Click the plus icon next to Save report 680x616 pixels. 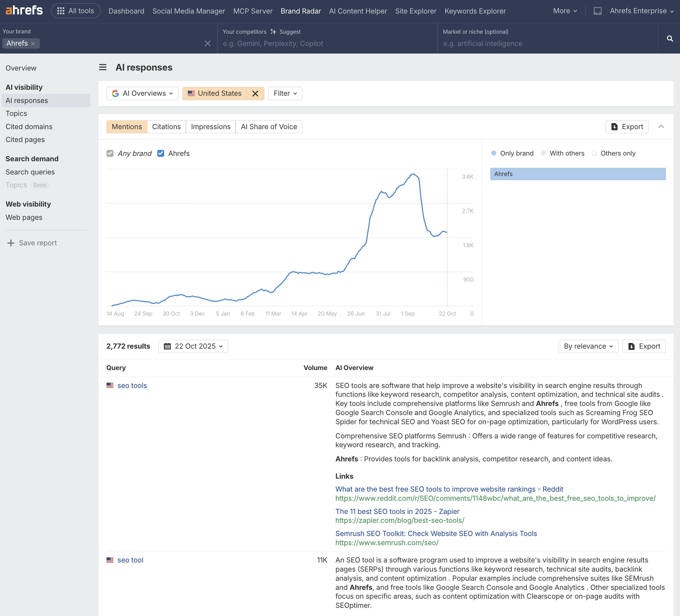tap(10, 243)
